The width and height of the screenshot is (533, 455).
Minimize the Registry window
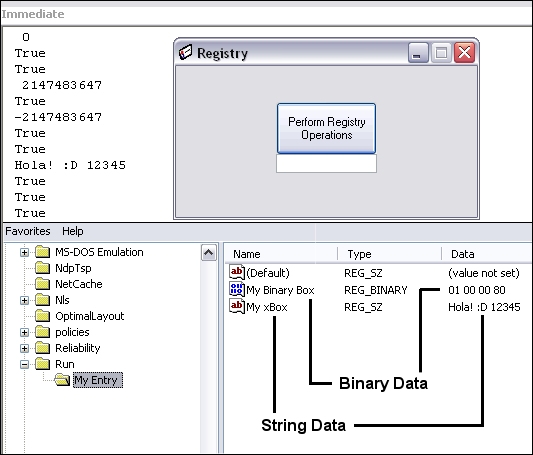418,53
